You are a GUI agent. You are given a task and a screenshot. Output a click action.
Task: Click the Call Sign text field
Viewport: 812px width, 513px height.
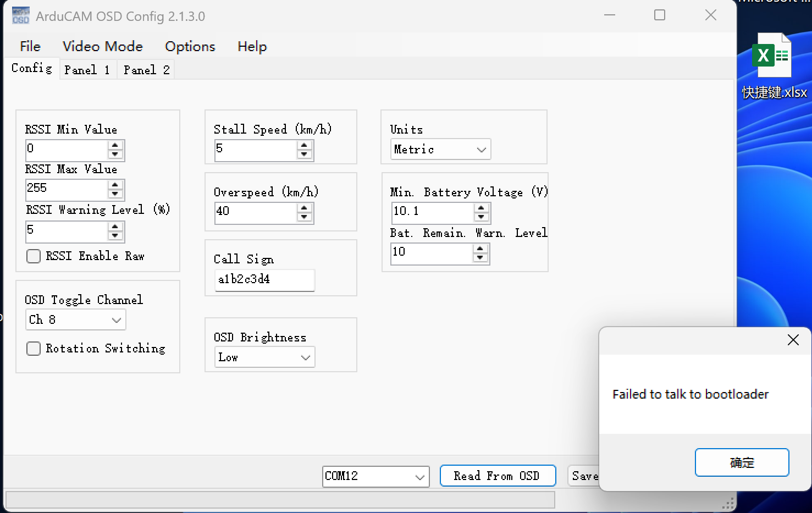pyautogui.click(x=265, y=279)
